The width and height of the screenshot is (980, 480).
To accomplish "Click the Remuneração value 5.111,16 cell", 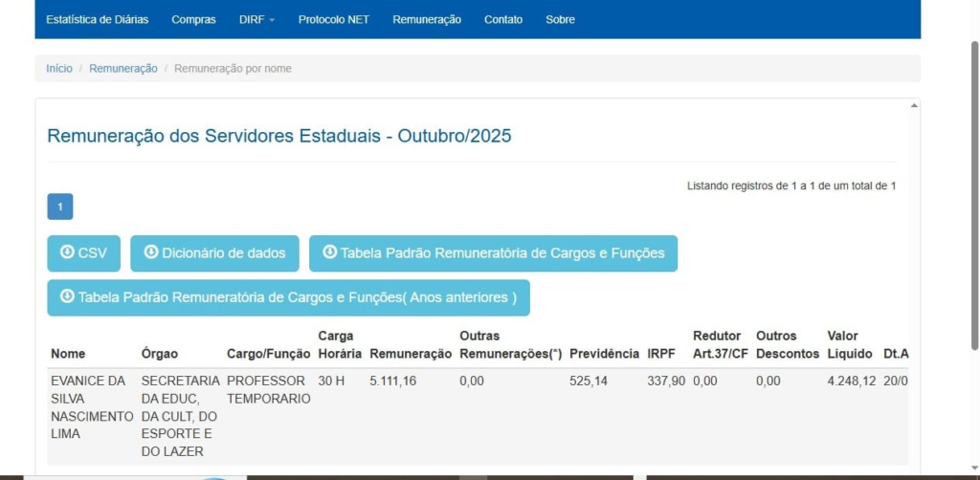I will pos(392,381).
